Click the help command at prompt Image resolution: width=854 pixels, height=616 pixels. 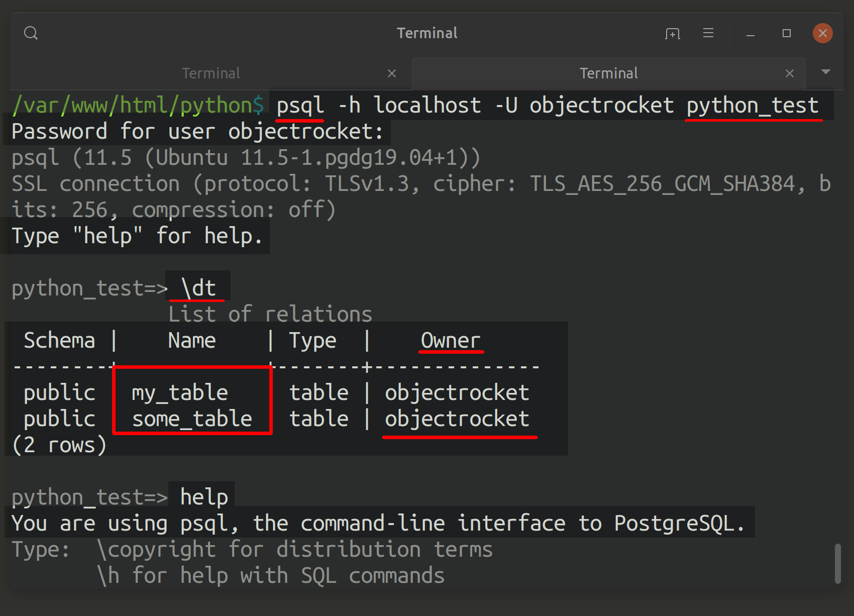tap(204, 497)
